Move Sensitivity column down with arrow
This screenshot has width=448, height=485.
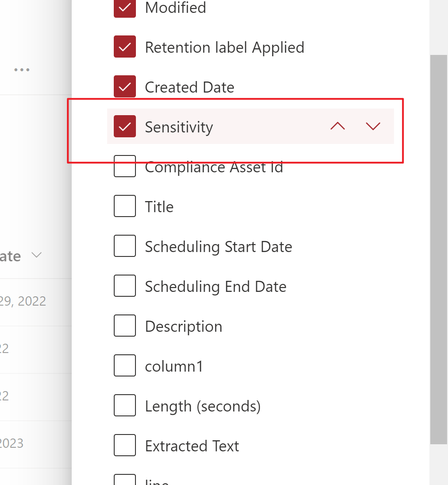tap(373, 126)
